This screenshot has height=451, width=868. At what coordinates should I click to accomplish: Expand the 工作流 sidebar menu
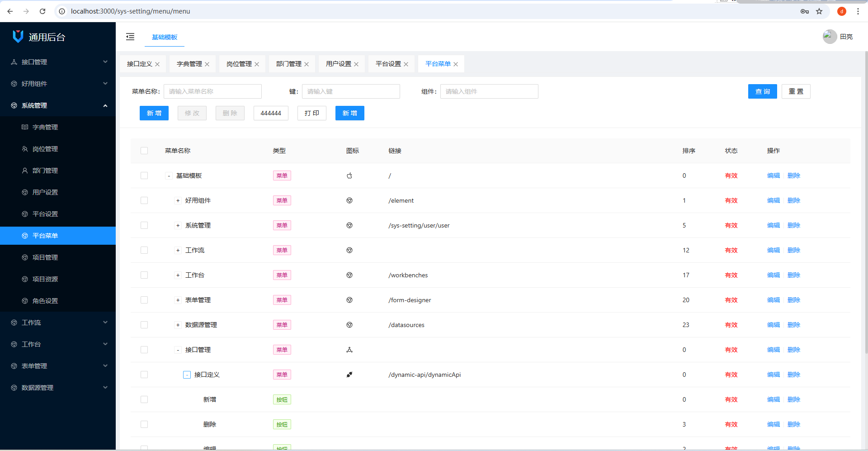click(58, 322)
